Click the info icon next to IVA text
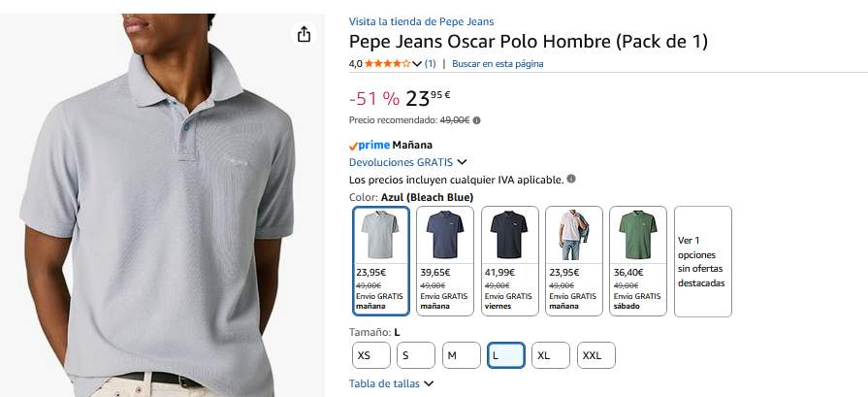This screenshot has height=397, width=868. point(571,179)
